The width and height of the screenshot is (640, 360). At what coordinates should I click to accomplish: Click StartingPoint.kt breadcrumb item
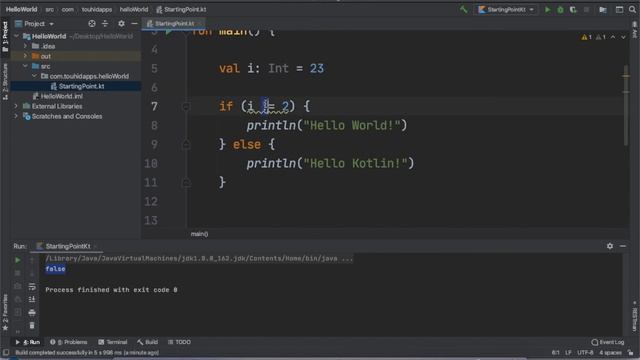(x=181, y=9)
